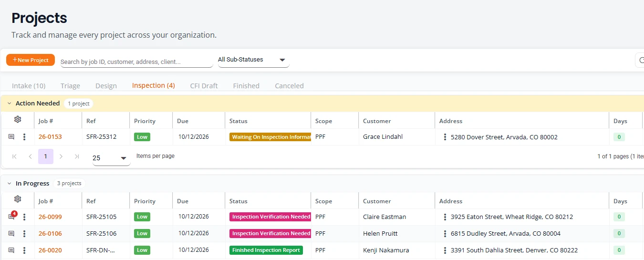Click customer name Grace Lindahl
Image resolution: width=644 pixels, height=260 pixels.
[383, 137]
